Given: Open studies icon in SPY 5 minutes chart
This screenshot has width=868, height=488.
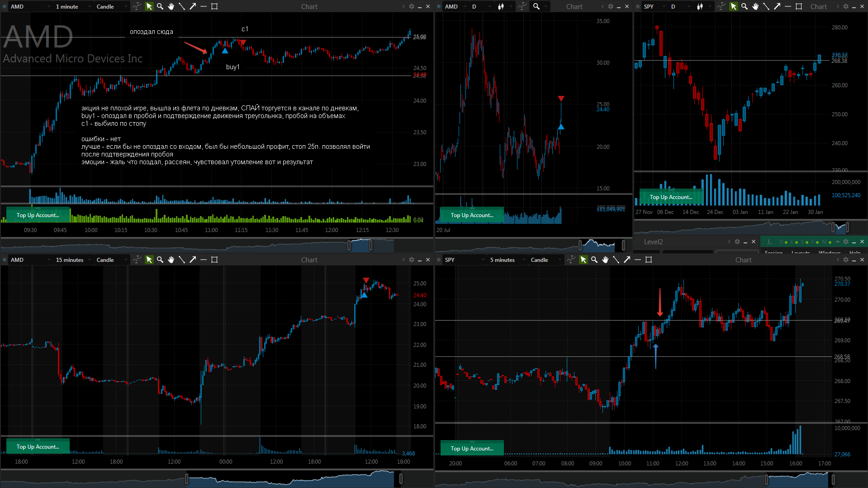Looking at the screenshot, I should (x=571, y=260).
